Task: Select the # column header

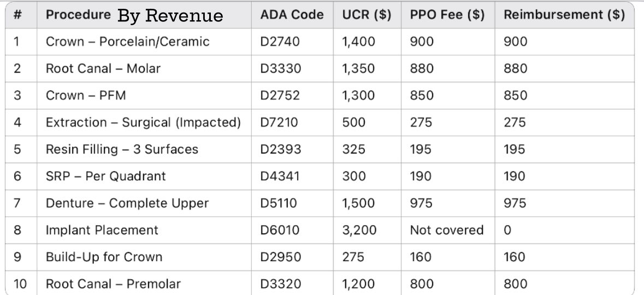Action: [x=17, y=15]
